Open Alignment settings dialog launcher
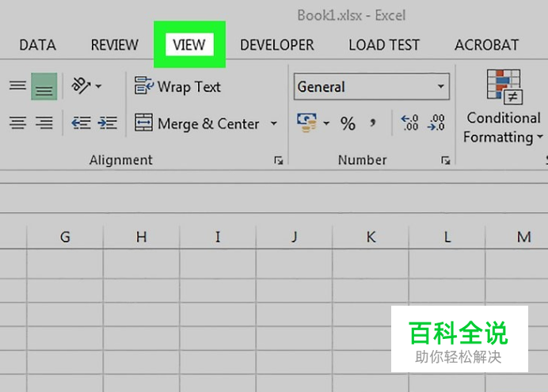Image resolution: width=548 pixels, height=392 pixels. [279, 160]
